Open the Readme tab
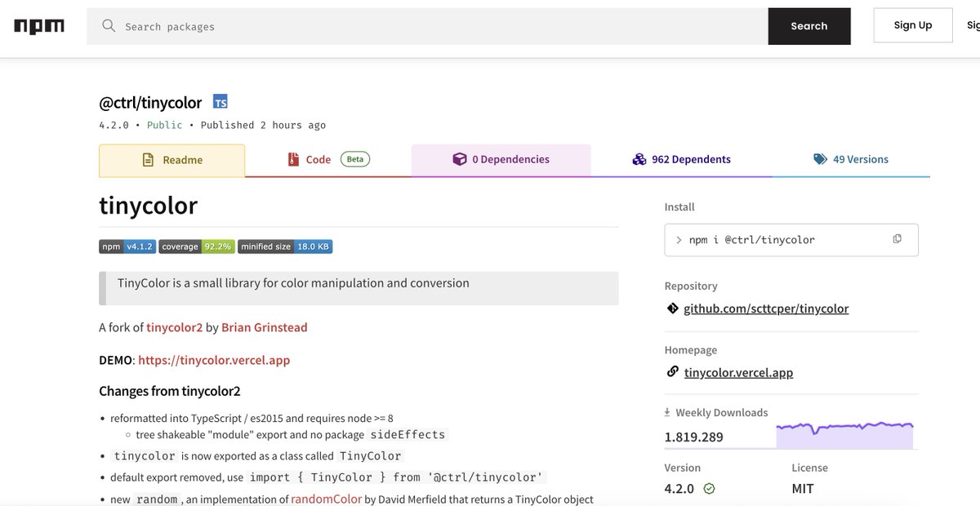980x506 pixels. click(x=171, y=160)
